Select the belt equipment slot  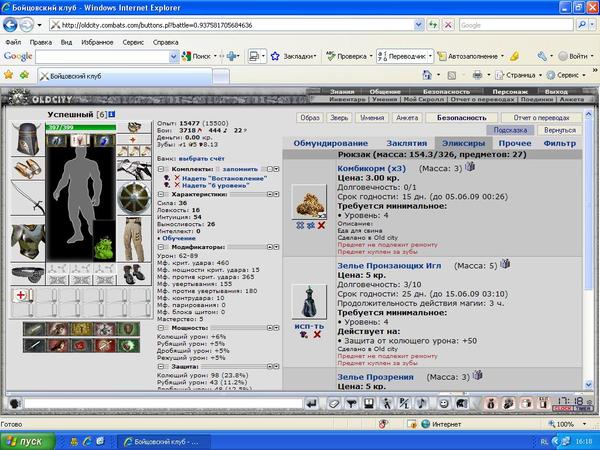pos(28,274)
